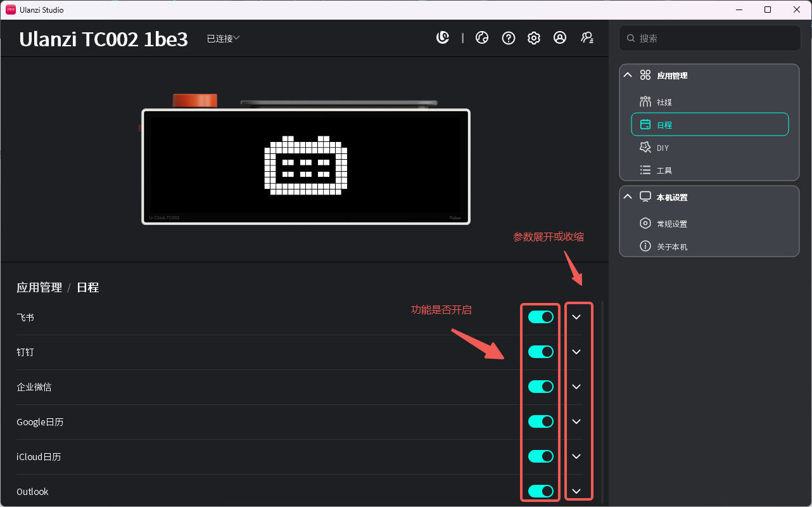Open the 社媒 sidebar item

click(710, 102)
